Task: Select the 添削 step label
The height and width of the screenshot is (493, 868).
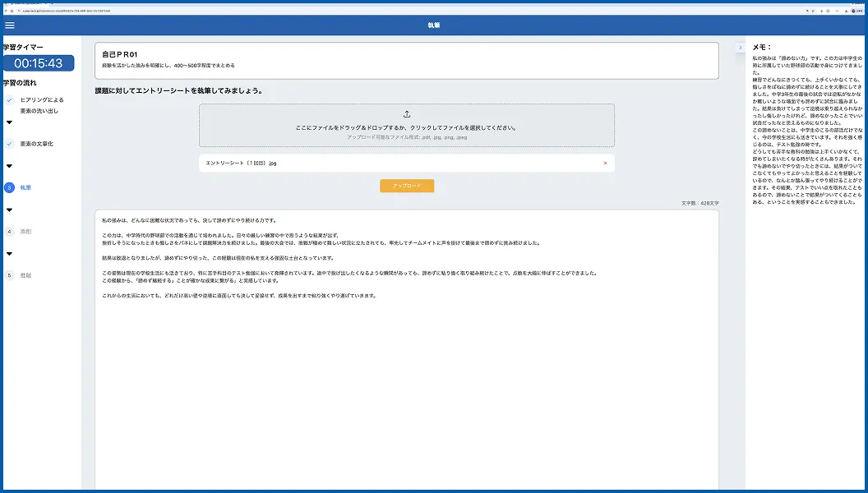Action: 26,231
